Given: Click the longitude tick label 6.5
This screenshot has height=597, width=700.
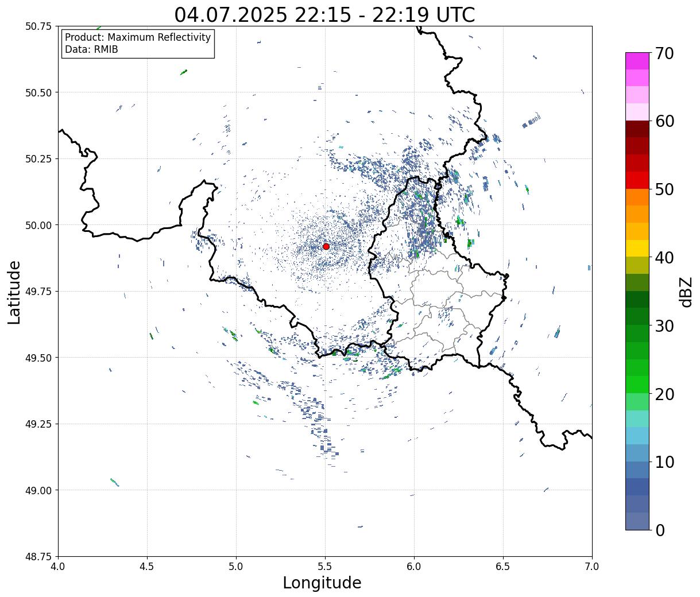Looking at the screenshot, I should [x=503, y=567].
